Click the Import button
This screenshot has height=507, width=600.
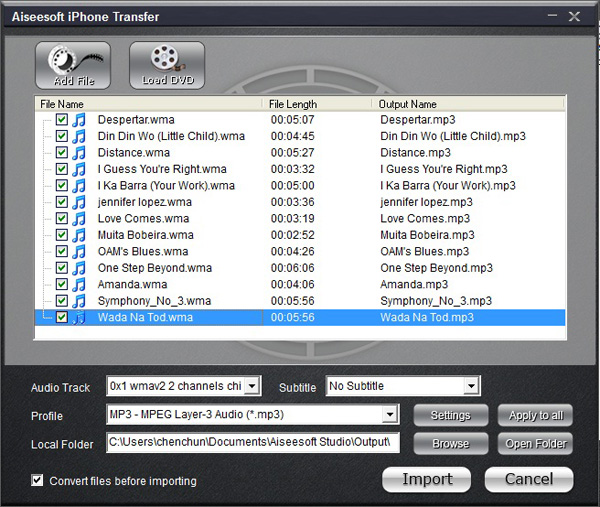coord(427,479)
